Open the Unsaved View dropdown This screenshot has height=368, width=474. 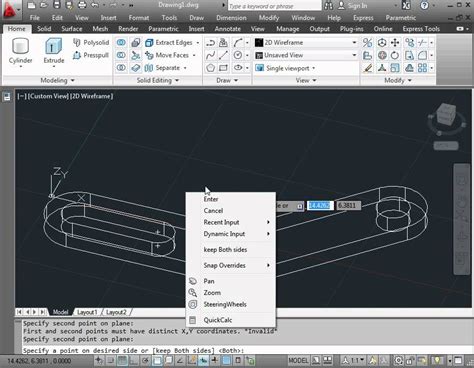click(306, 55)
